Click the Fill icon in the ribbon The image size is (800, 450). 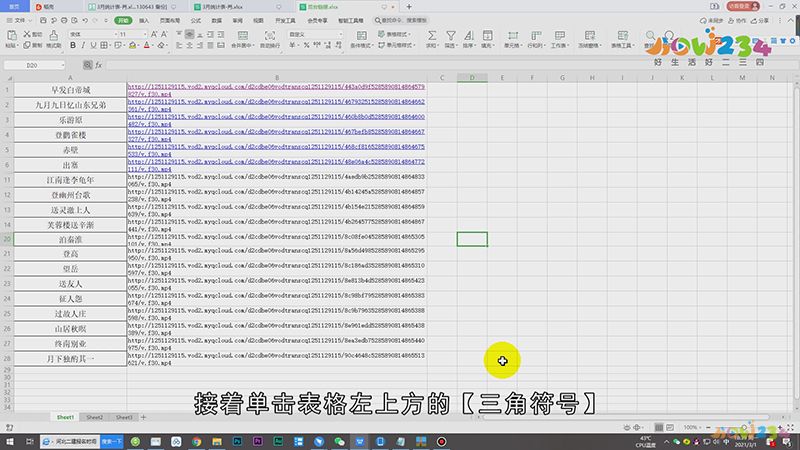[487, 36]
